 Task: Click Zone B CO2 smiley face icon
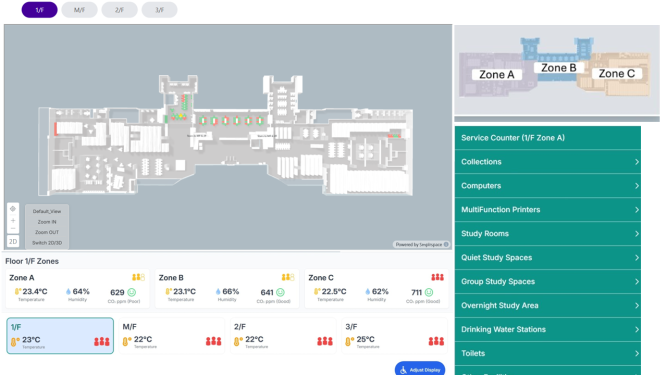click(280, 293)
